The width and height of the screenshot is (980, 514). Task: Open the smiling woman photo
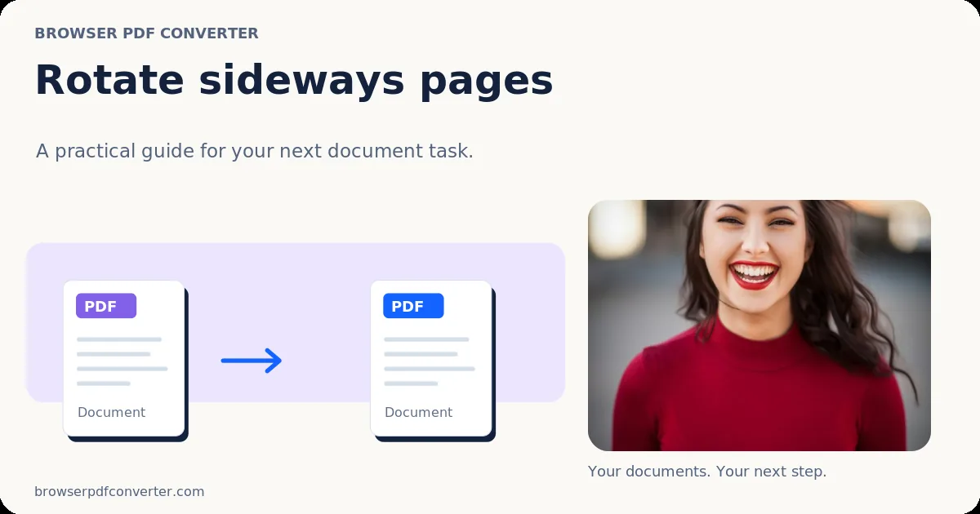pyautogui.click(x=759, y=326)
